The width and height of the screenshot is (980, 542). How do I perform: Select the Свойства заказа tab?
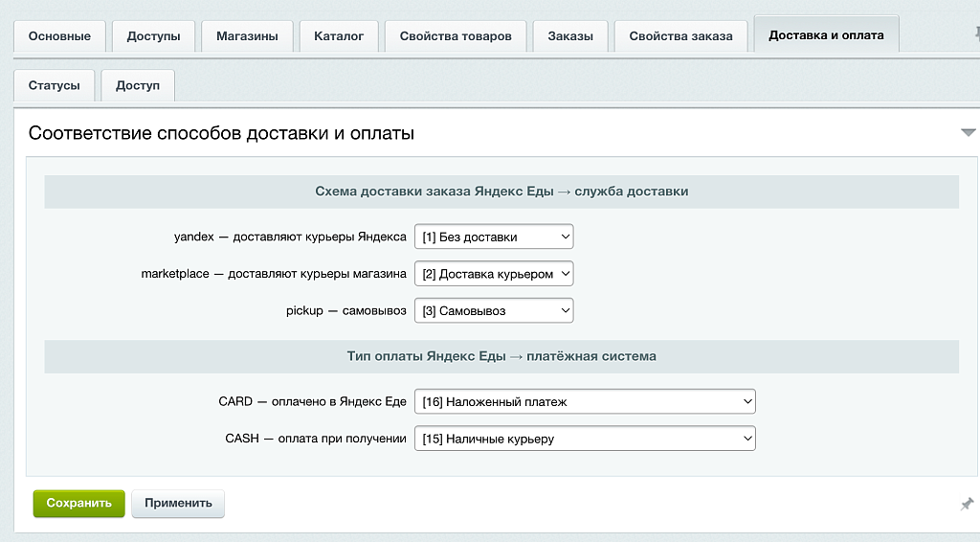(x=680, y=36)
